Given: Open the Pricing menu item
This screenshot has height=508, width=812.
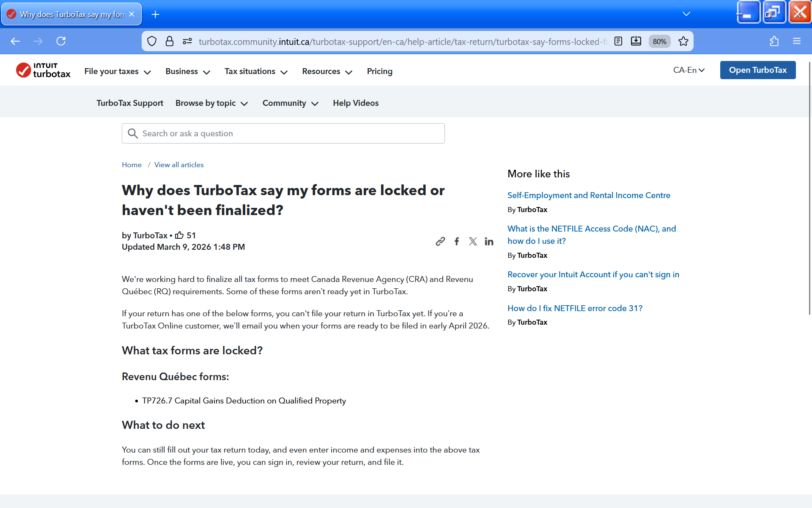Looking at the screenshot, I should pos(379,72).
